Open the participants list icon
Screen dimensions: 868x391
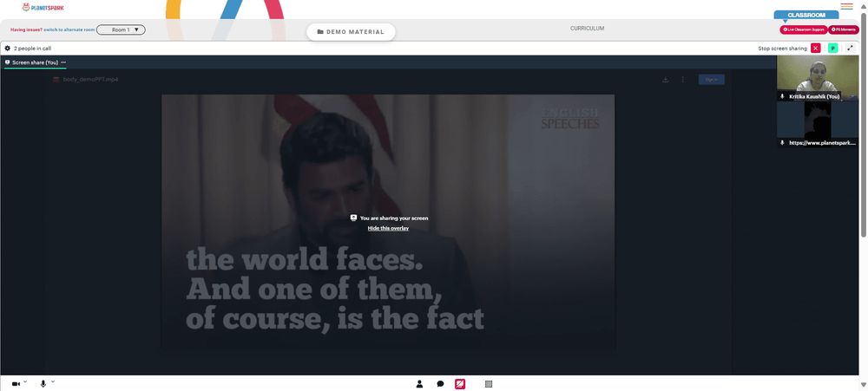[419, 384]
